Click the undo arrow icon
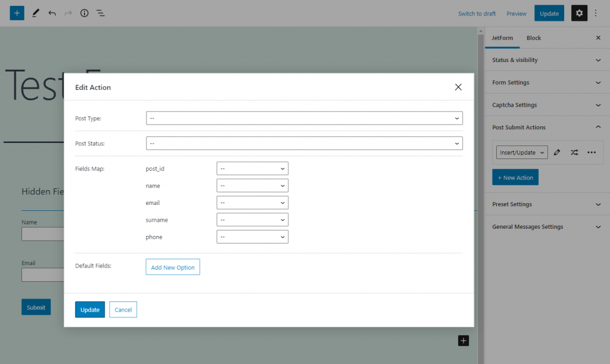Viewport: 610px width, 364px height. coord(52,13)
